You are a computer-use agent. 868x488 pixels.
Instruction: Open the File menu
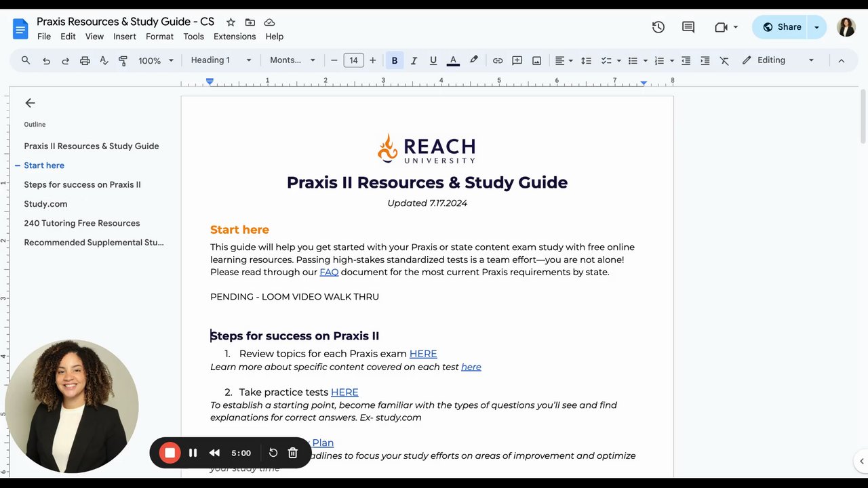(44, 37)
